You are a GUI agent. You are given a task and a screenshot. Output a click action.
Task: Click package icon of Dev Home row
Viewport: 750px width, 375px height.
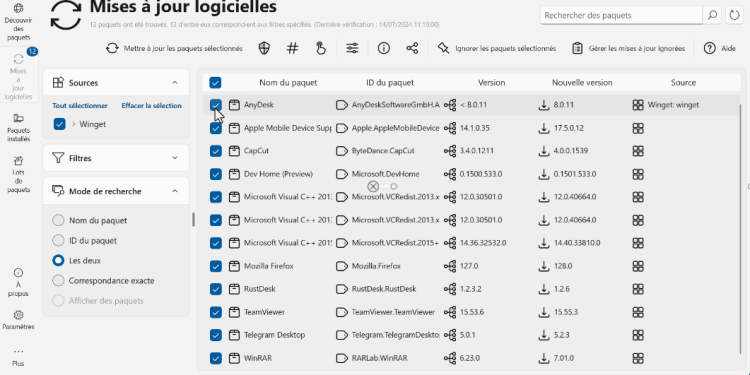[x=233, y=174]
